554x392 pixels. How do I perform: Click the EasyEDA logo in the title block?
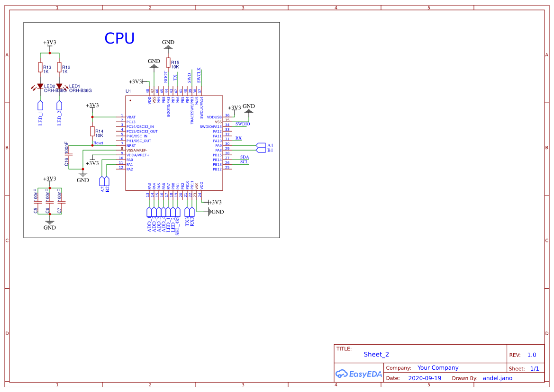(359, 374)
